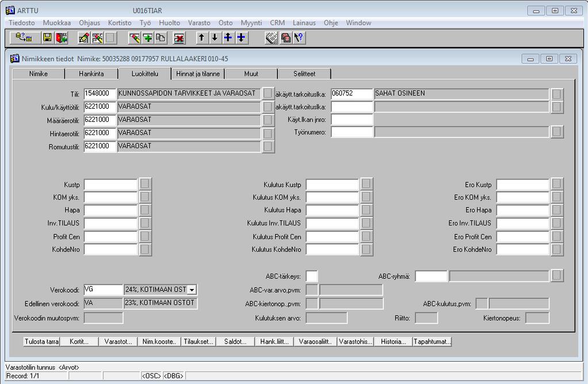Open value list for Ero Profit Cen
This screenshot has height=384, width=588.
coord(557,236)
